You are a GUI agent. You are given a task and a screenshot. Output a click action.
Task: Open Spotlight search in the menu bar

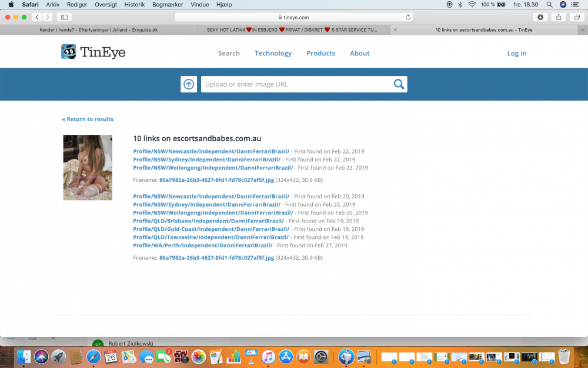click(549, 5)
